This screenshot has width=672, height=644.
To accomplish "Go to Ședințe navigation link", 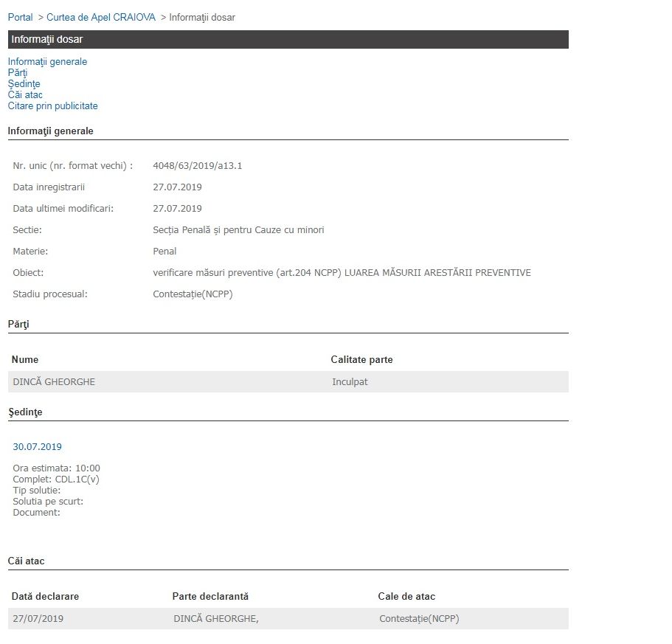I will (x=24, y=84).
